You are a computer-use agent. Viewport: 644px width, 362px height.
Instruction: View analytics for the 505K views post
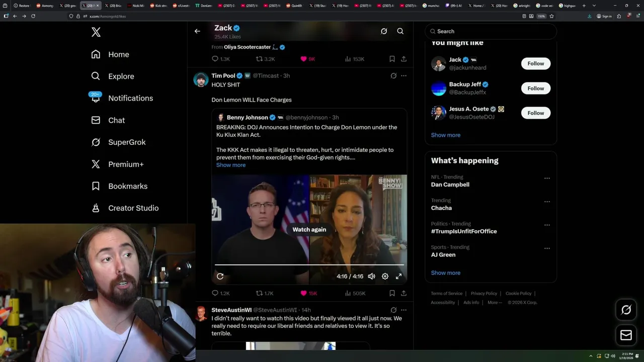(x=355, y=293)
